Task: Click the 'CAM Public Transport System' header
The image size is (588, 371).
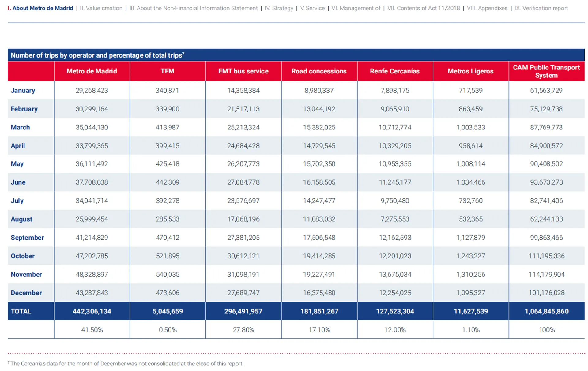Action: tap(546, 71)
